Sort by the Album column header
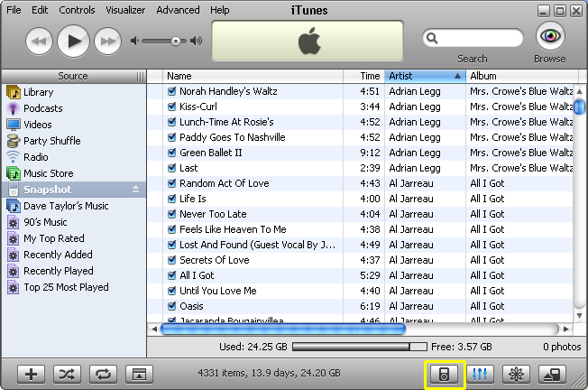This screenshot has width=588, height=390. coord(521,76)
